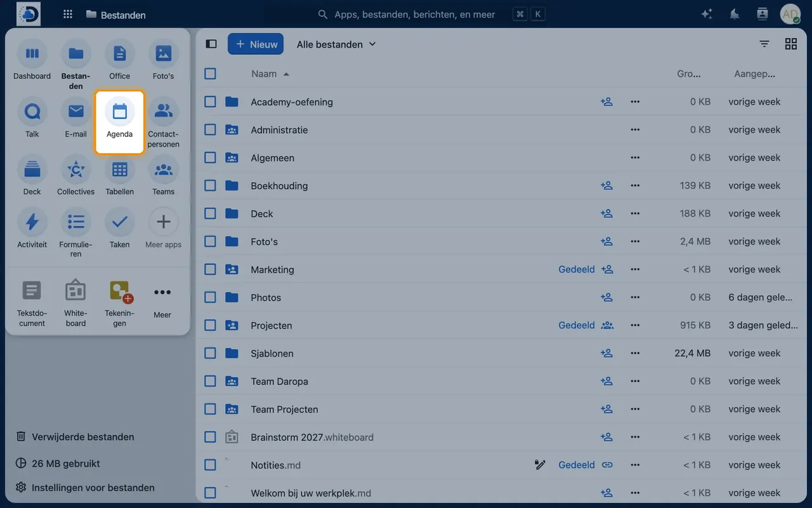Open the Activiteit app
This screenshot has height=508, width=812.
coord(32,229)
